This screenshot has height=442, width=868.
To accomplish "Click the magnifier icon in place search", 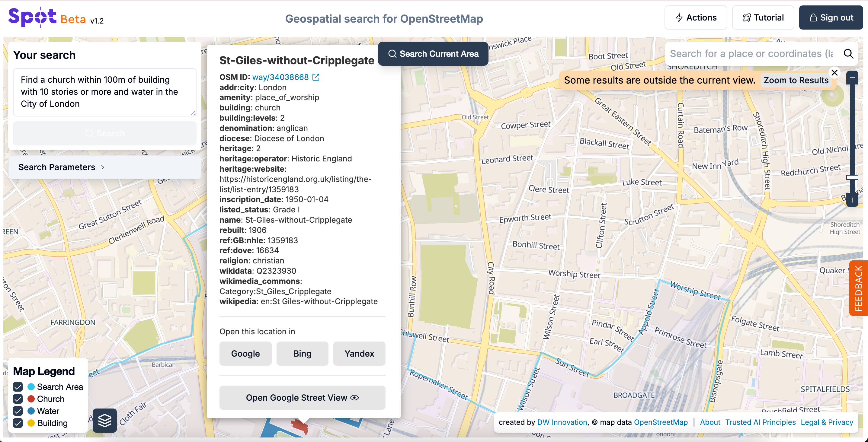I will (848, 54).
